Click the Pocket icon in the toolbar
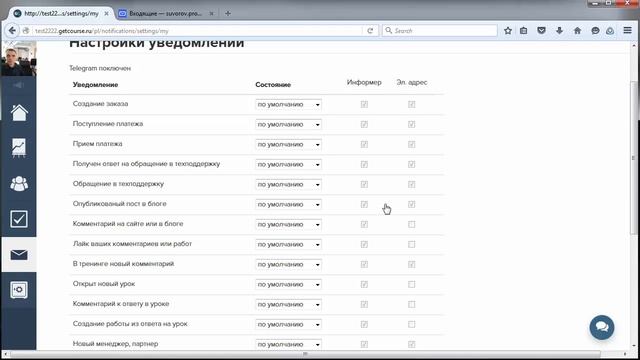640x360 pixels. click(x=541, y=31)
